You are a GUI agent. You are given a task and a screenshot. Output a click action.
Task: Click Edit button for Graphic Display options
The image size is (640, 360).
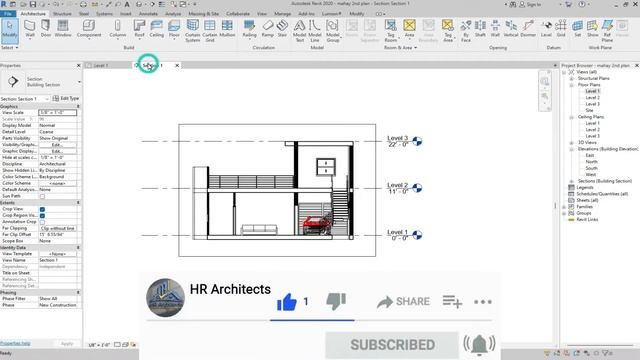click(57, 151)
